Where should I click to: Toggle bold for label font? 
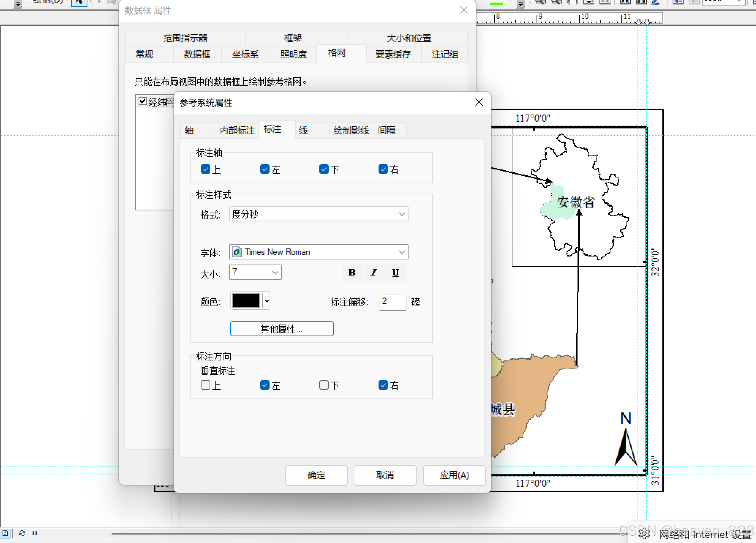pos(352,273)
